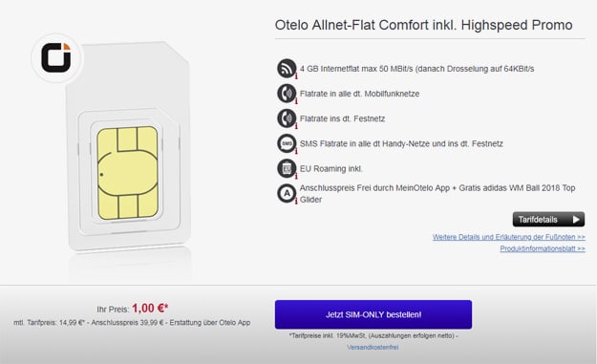Click the red 1,00 € price

150,308
